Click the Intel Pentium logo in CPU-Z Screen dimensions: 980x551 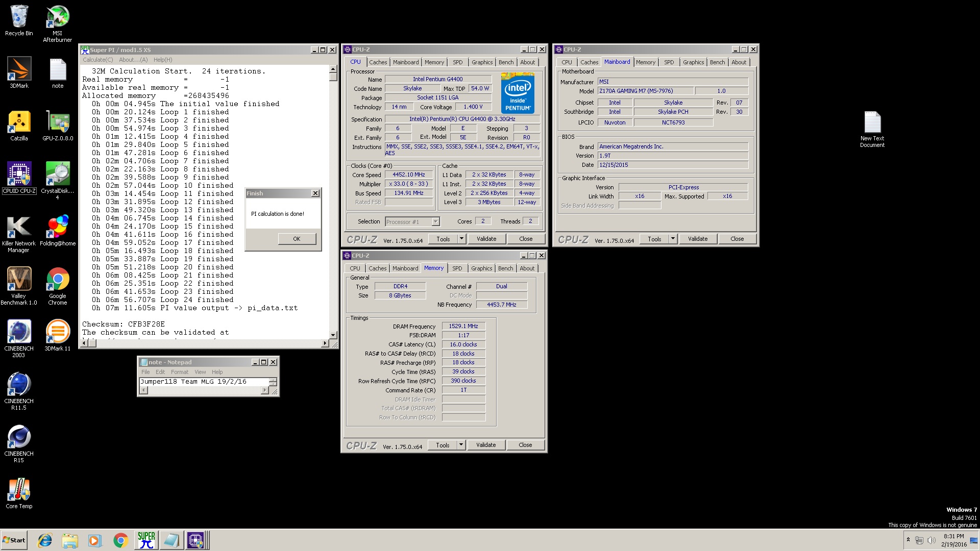pos(518,93)
